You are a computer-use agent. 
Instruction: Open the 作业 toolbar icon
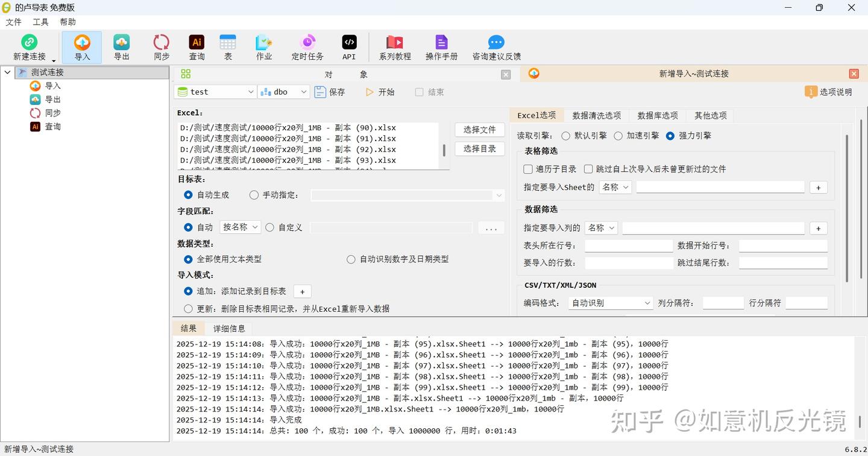[264, 42]
